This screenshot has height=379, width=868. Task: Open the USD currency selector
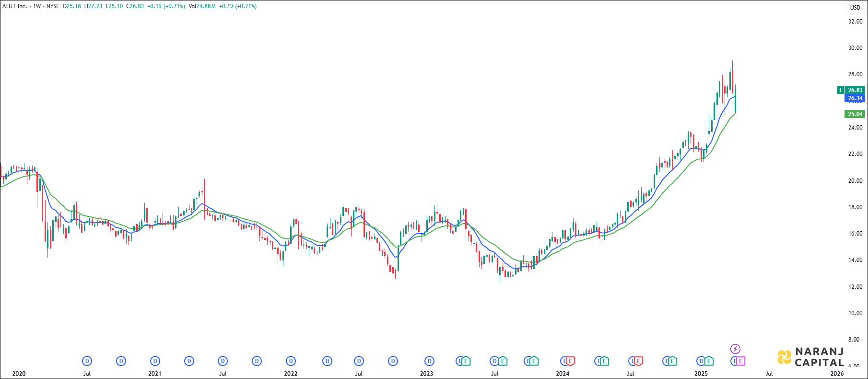855,7
